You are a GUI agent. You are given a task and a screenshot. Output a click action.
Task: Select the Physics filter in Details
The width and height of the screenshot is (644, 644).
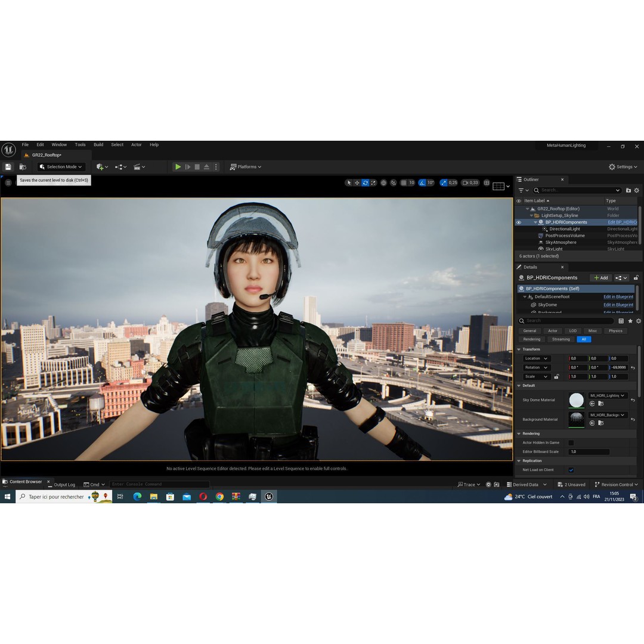point(615,330)
